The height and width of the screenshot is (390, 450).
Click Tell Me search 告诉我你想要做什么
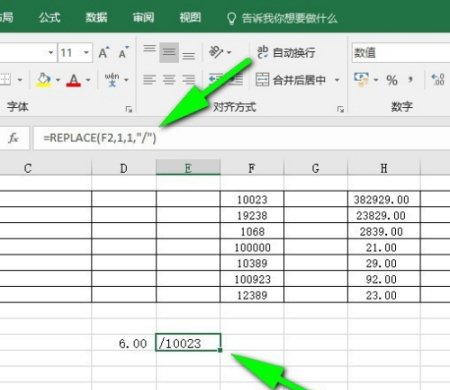click(282, 18)
